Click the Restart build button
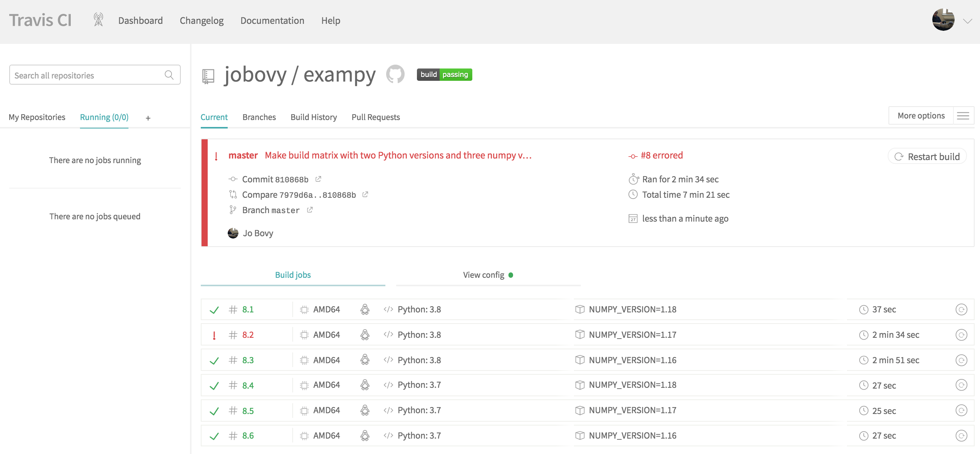The image size is (980, 454). pos(928,156)
